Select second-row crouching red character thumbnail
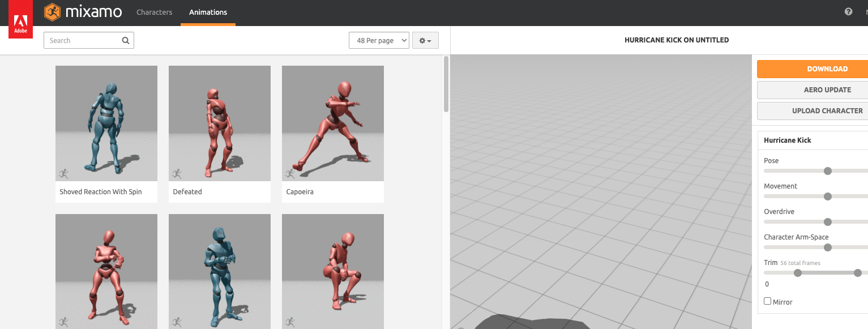The image size is (868, 329). 333,271
